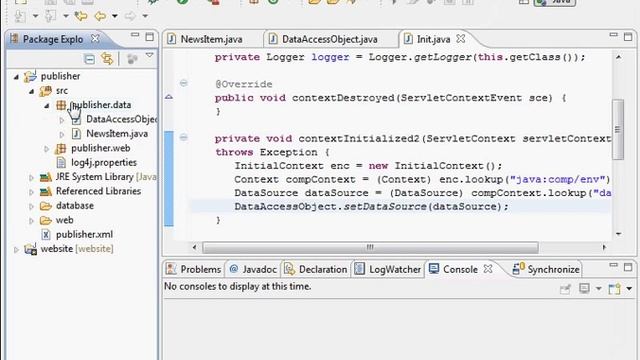The image size is (640, 360).
Task: Click the grey focus task icon in Package Explorer
Action: click(x=132, y=59)
